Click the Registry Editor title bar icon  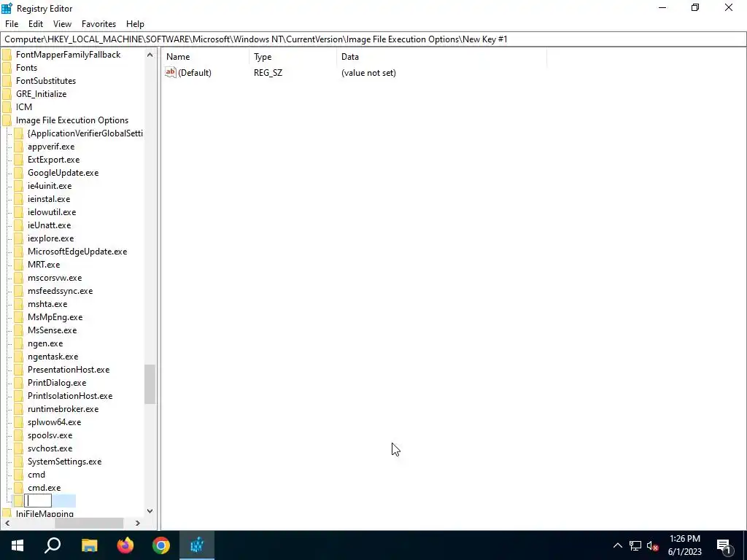pyautogui.click(x=7, y=8)
